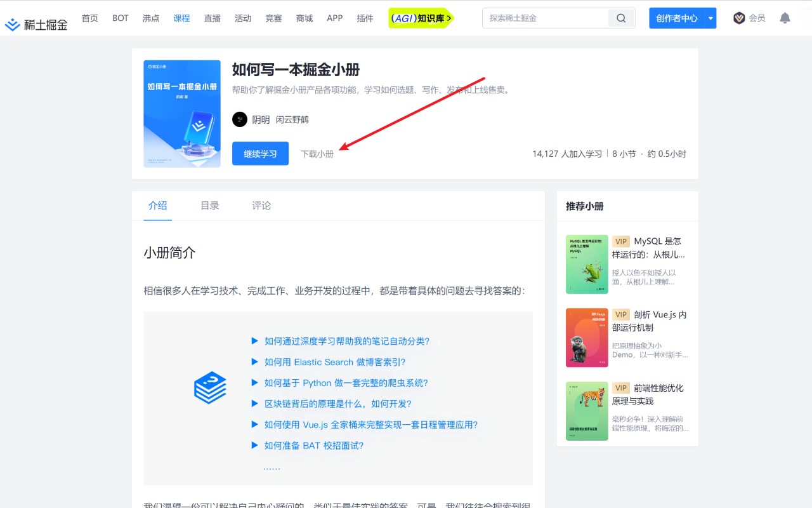
Task: Open 前端性能优化原理与实践 booklet
Action: tap(649, 394)
